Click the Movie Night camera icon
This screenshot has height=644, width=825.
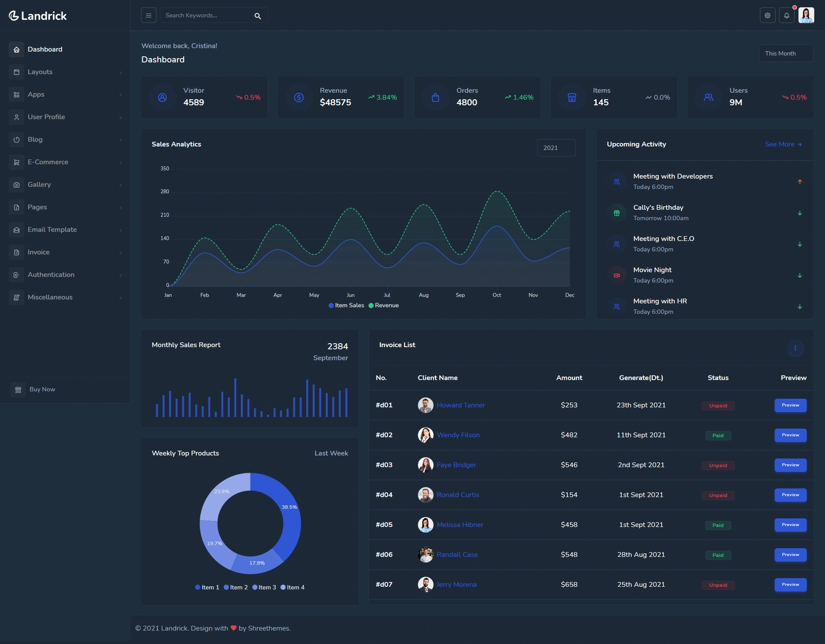[617, 275]
